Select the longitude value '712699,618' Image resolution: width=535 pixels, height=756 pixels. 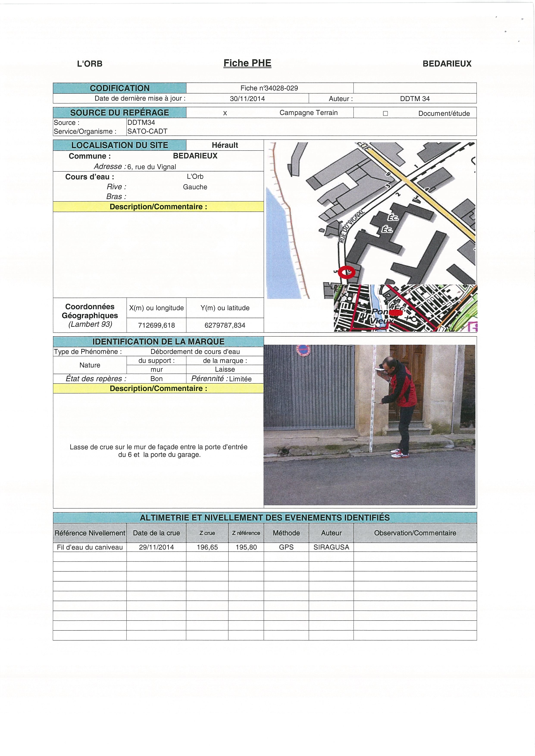(x=156, y=325)
